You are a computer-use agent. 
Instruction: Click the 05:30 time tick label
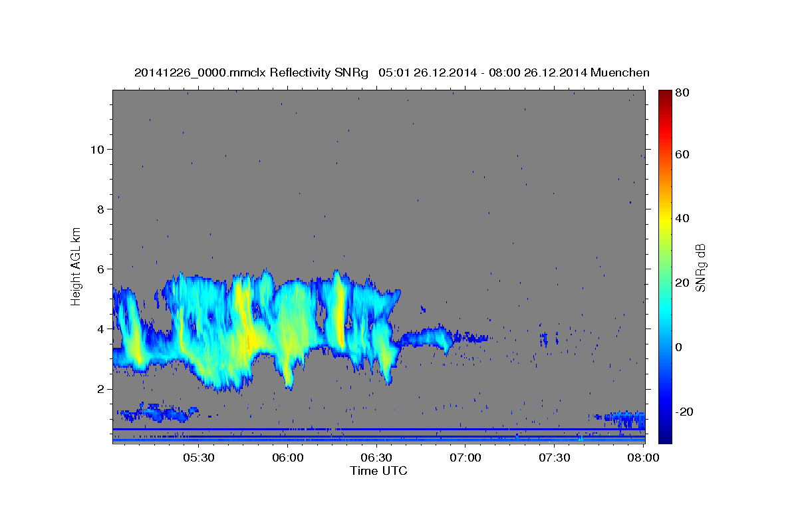pos(198,458)
